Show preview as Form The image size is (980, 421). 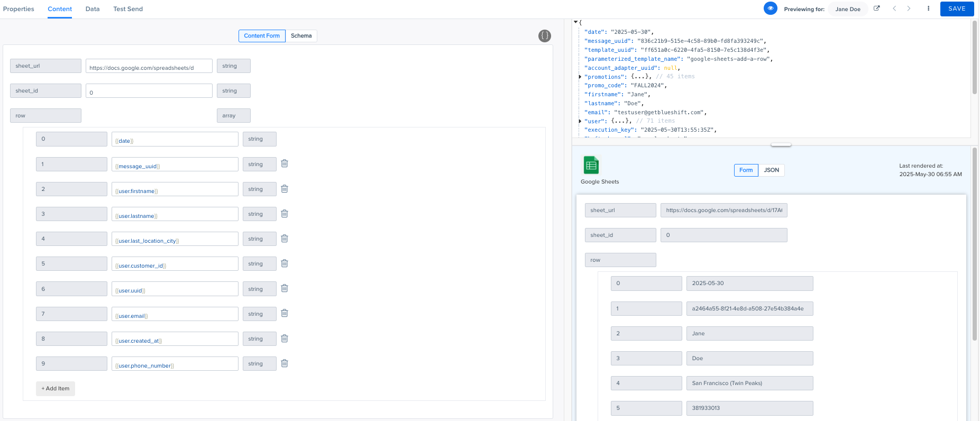[746, 170]
